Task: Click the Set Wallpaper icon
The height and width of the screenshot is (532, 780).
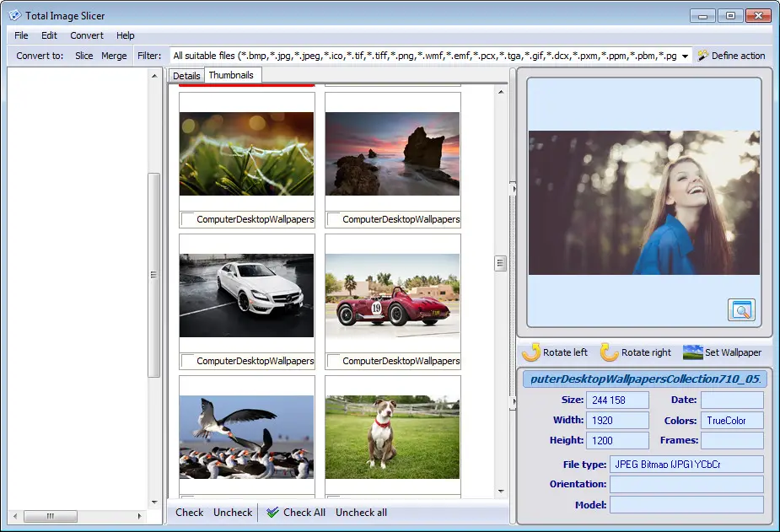Action: click(x=692, y=352)
